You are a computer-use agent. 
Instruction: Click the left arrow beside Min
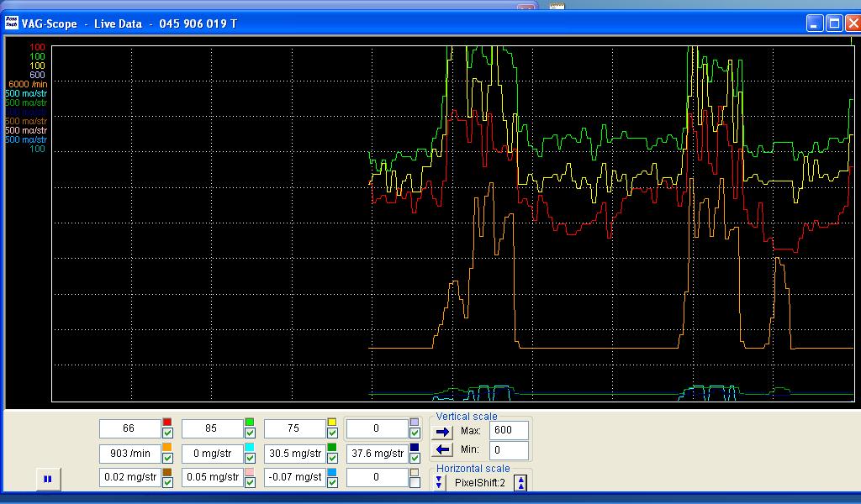click(x=442, y=450)
